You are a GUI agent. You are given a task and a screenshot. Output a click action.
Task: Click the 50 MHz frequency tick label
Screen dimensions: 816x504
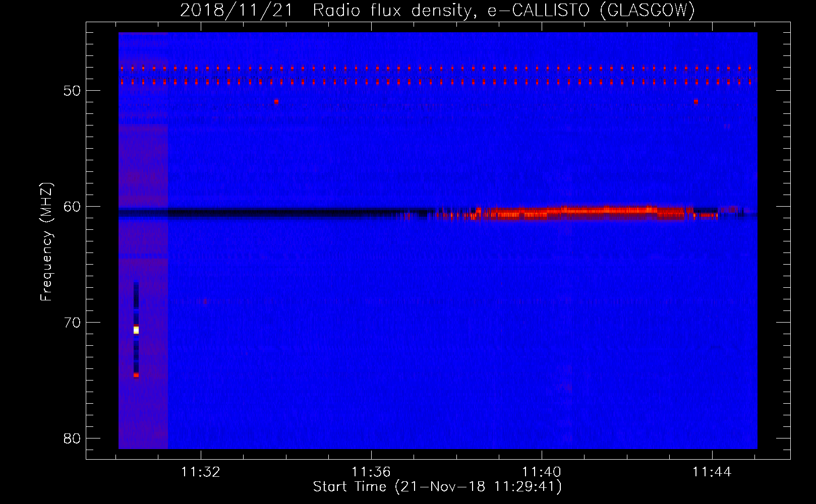pos(72,91)
